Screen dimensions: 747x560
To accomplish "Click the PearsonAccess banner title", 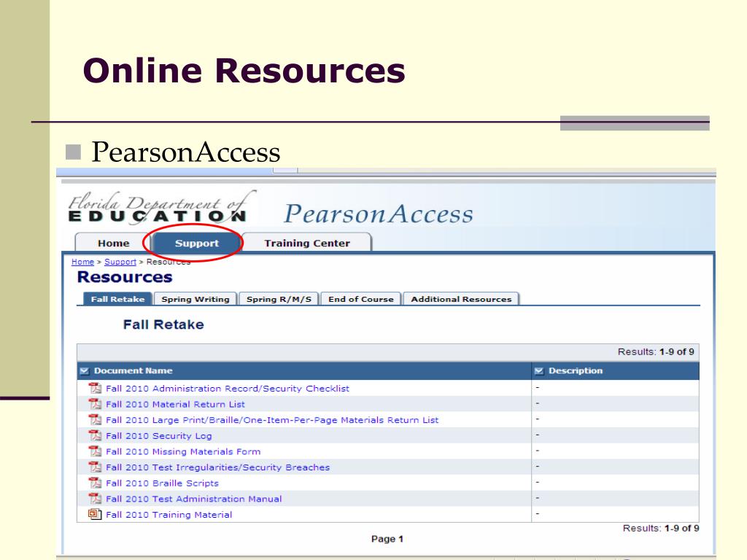I will pyautogui.click(x=379, y=214).
